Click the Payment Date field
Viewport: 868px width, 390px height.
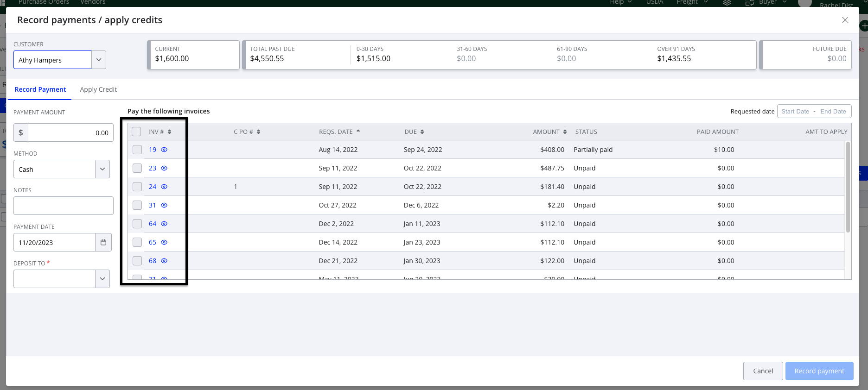point(54,242)
